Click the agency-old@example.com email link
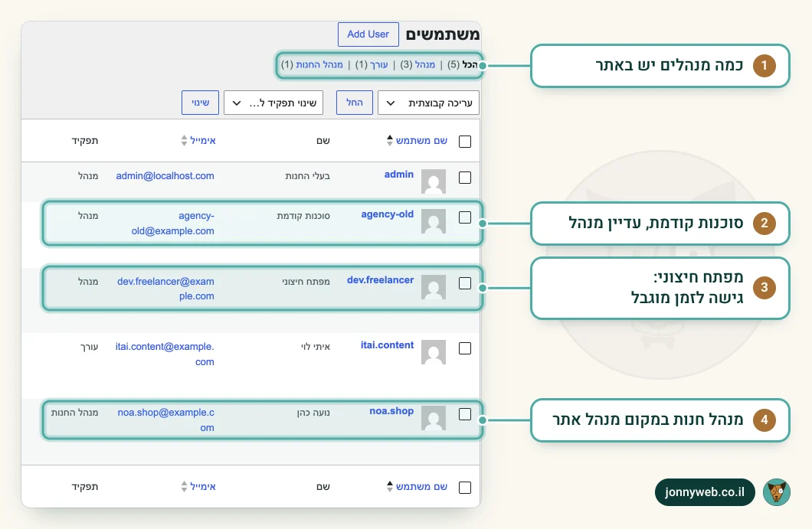The height and width of the screenshot is (529, 812). (173, 223)
